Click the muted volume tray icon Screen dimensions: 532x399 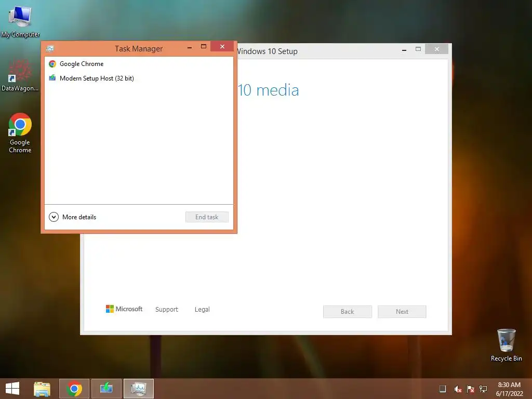tap(458, 389)
